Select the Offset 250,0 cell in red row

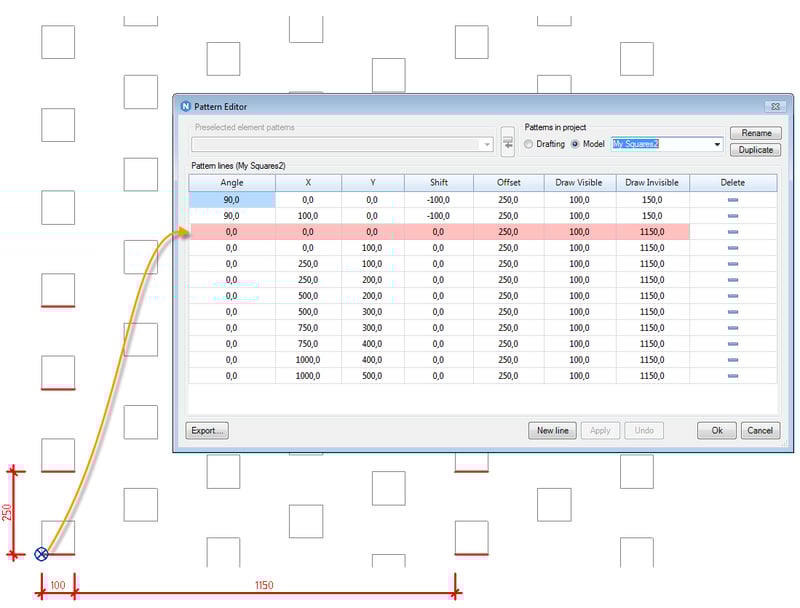click(509, 232)
